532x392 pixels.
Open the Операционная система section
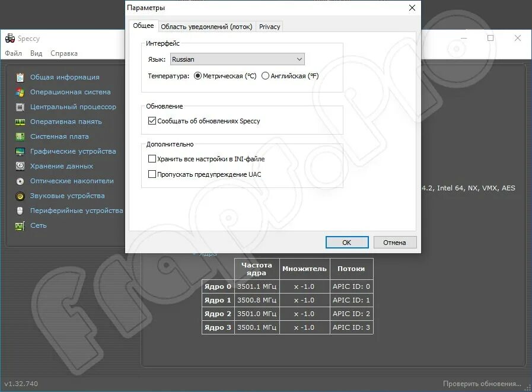70,92
